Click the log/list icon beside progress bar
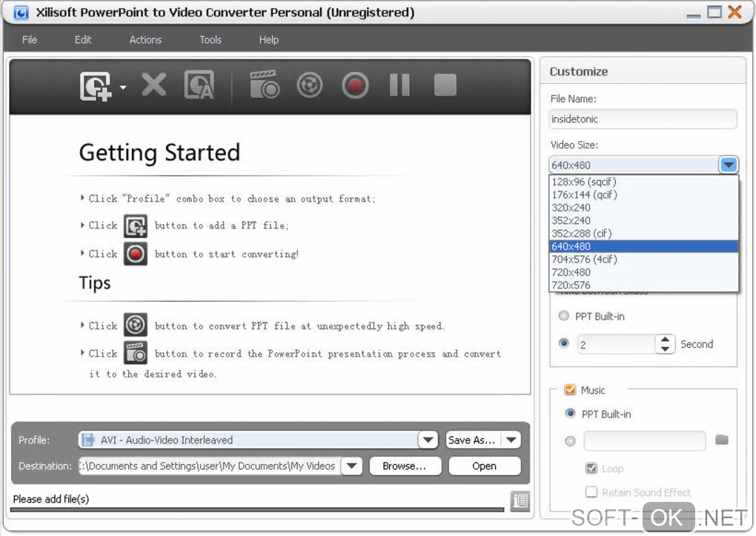Viewport: 756px width, 536px height. coord(520,500)
